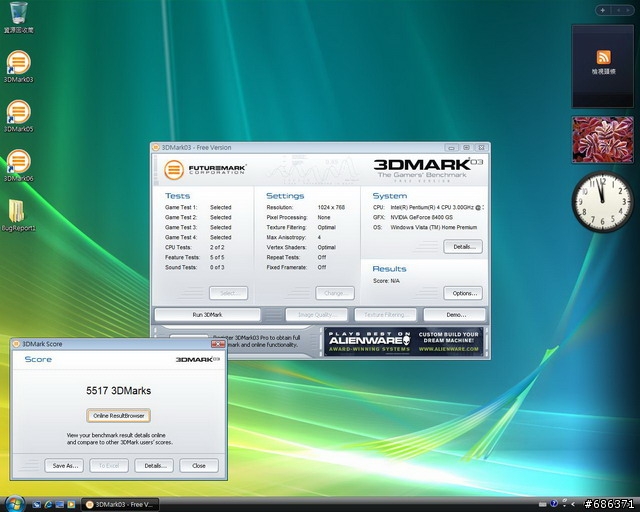Click Run 3DMark button
The height and width of the screenshot is (512, 640).
pos(207,315)
